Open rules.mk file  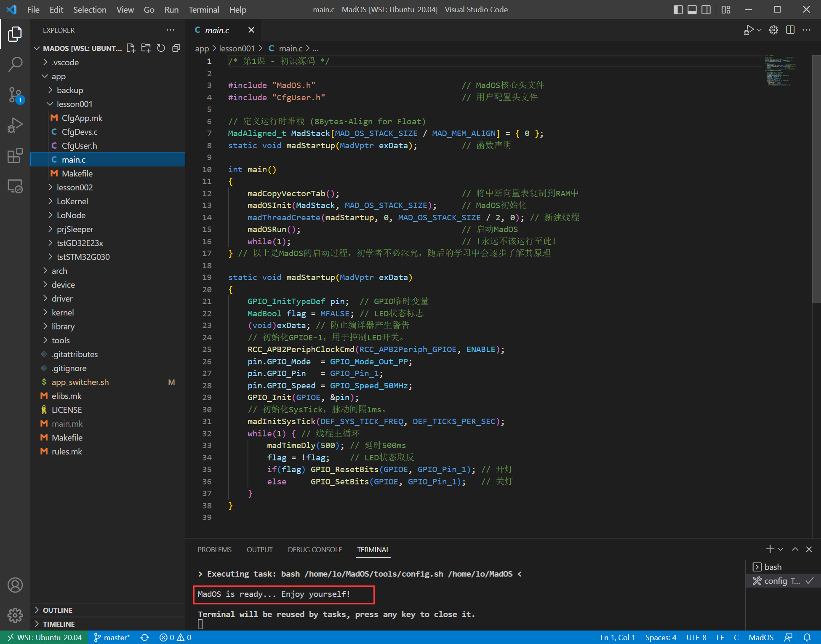108,452
